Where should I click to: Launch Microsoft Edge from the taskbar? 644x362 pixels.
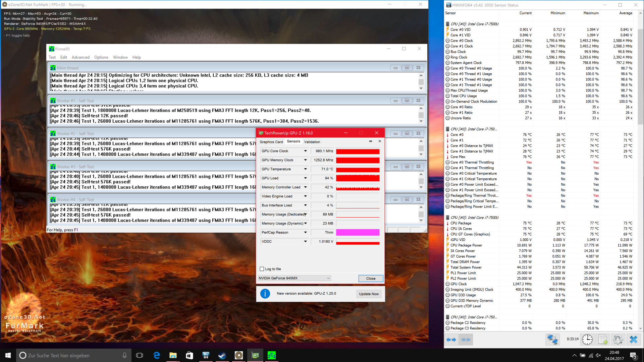tap(156, 355)
